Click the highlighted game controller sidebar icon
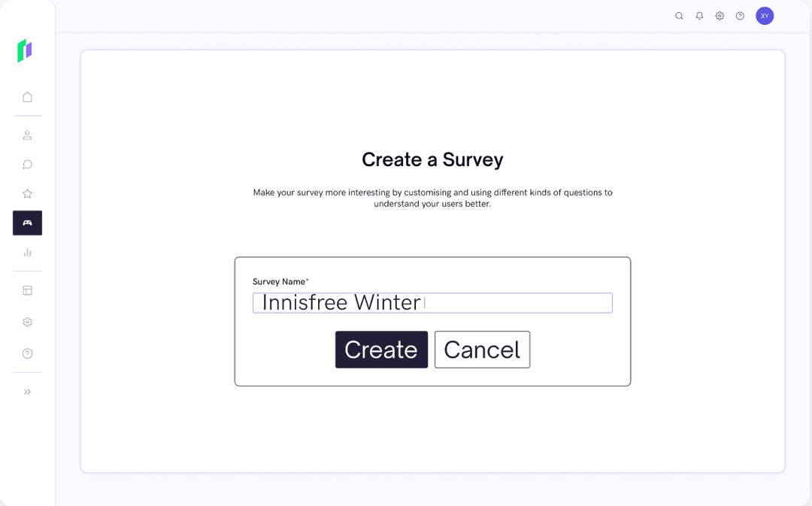 click(28, 223)
